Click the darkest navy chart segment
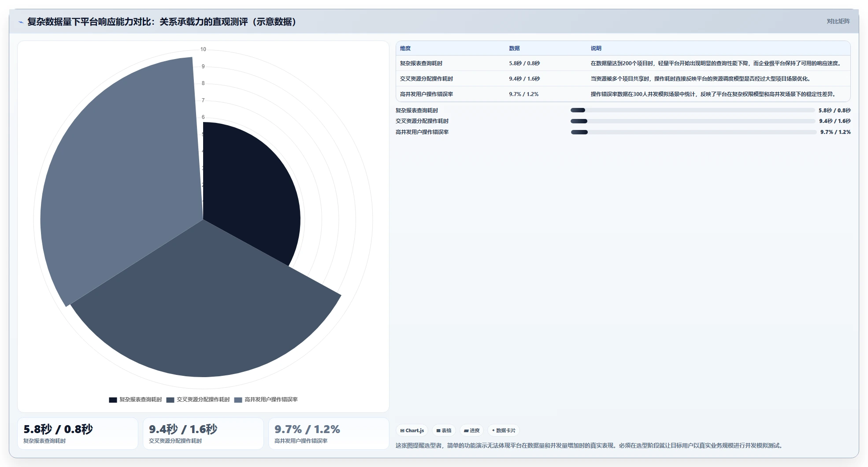868x467 pixels. click(x=251, y=194)
